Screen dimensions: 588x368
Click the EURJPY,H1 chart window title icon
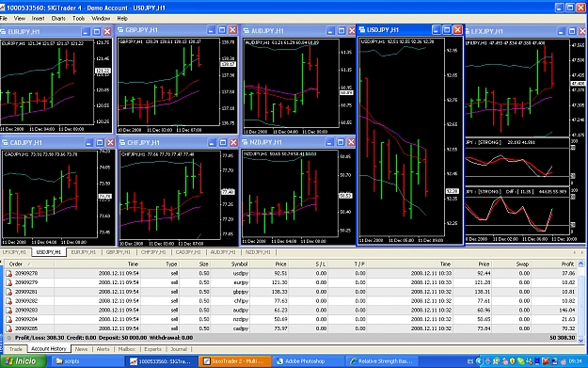3,31
